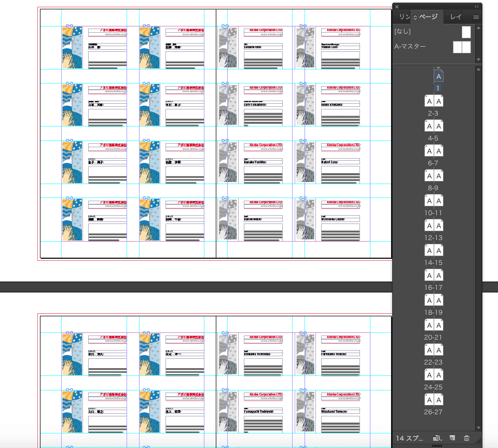Click the link icon above the first business card
This screenshot has height=448, width=498.
tap(70, 25)
